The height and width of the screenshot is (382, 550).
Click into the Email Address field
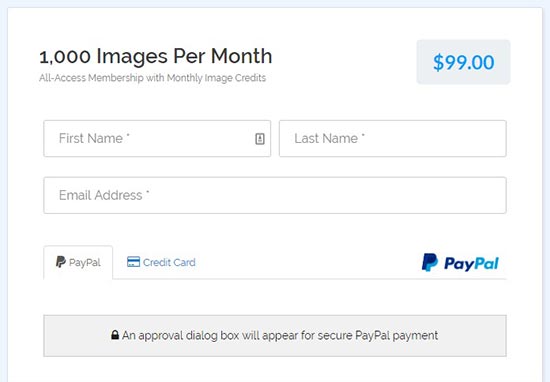tap(275, 195)
